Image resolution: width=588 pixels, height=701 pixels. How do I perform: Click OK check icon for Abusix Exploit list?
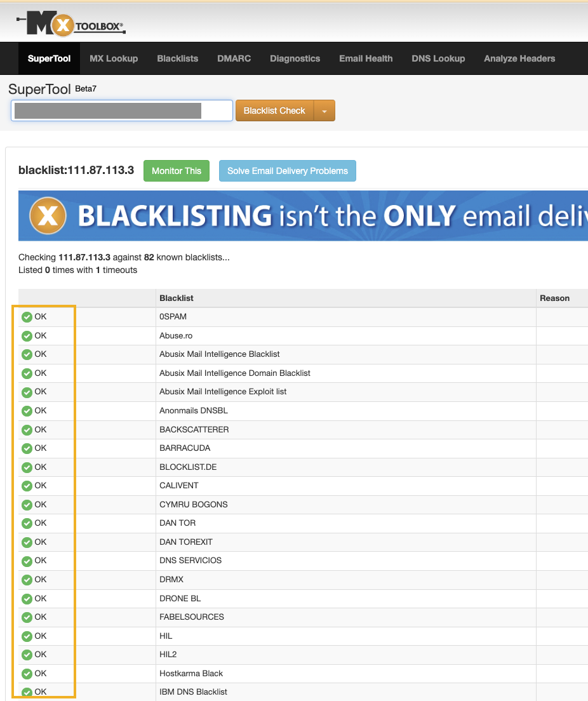(x=27, y=392)
